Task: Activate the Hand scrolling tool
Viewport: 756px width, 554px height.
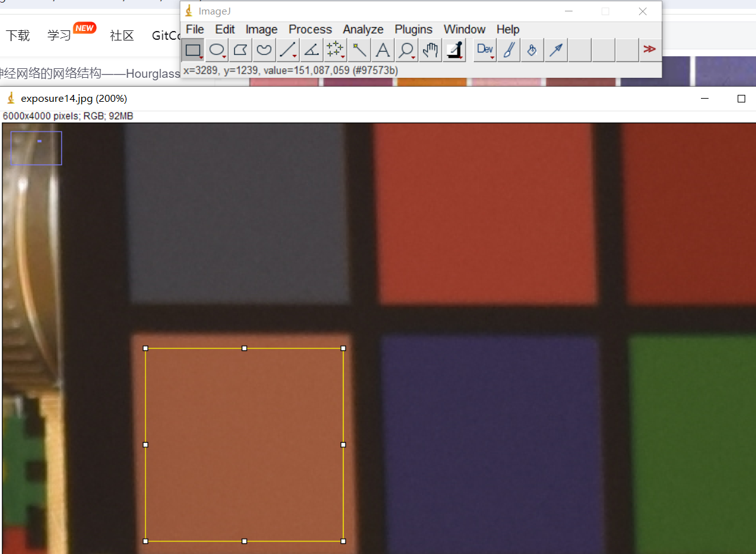Action: coord(430,50)
